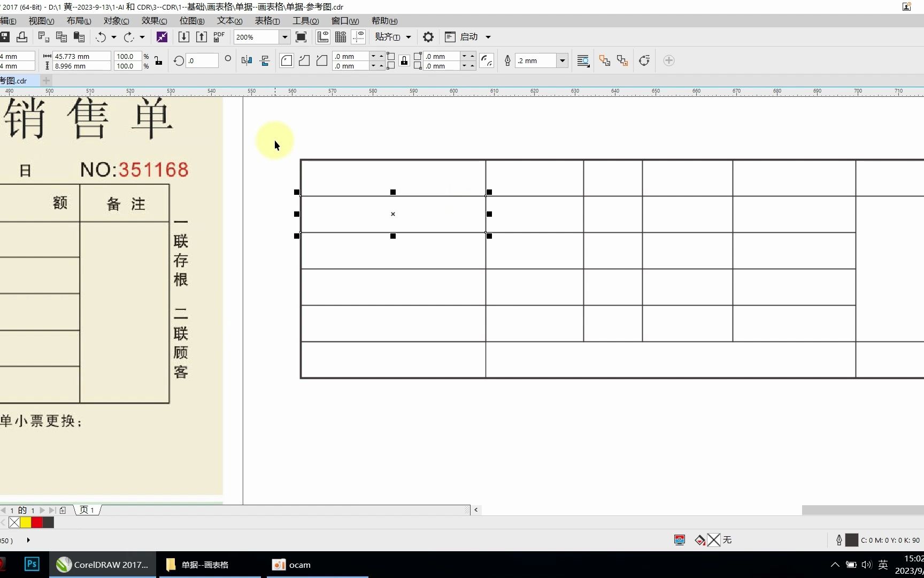Select the round corner style
Viewport: 924px width, 578px height.
pos(287,60)
